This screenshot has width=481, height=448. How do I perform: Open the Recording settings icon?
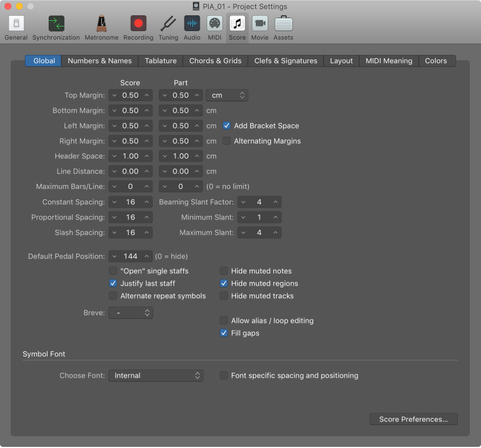(x=138, y=24)
